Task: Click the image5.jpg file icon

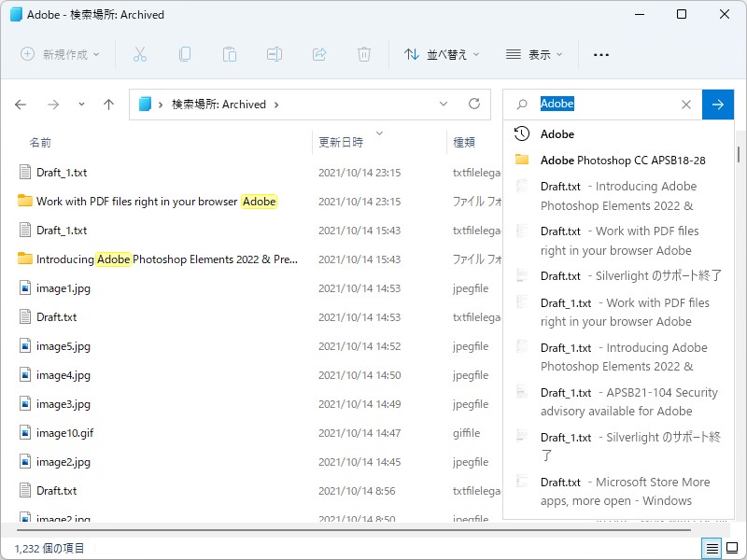Action: click(x=25, y=345)
